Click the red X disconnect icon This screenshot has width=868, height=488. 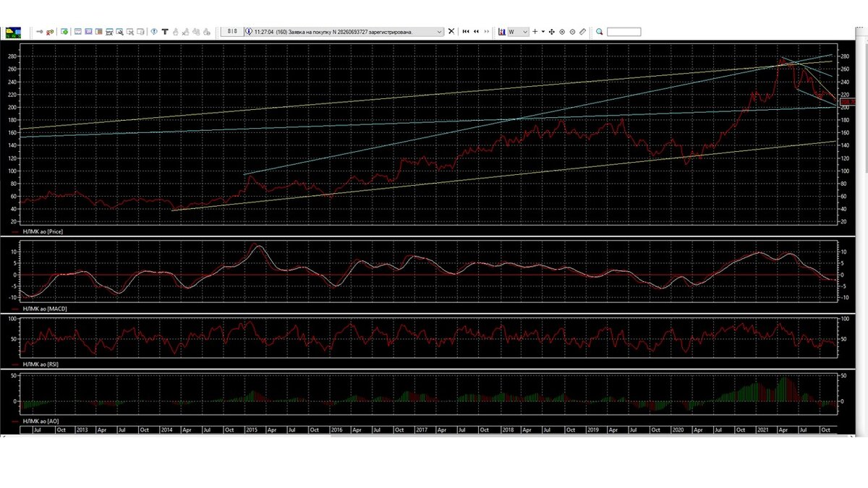pyautogui.click(x=50, y=32)
